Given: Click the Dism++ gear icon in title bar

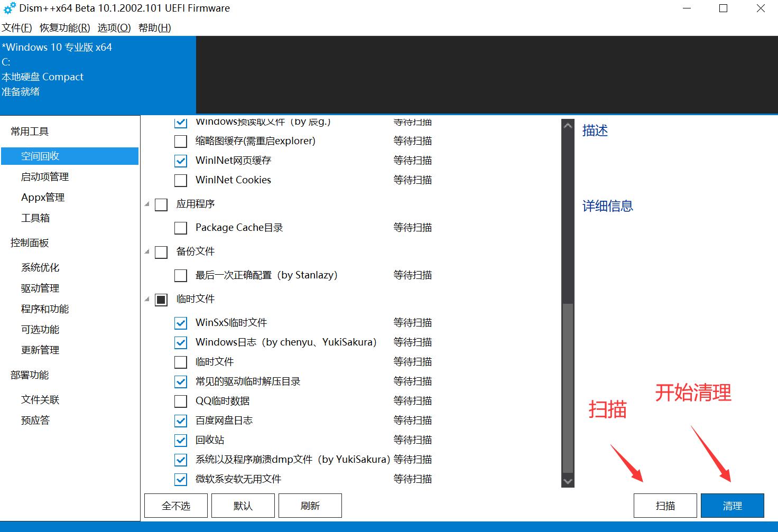Looking at the screenshot, I should tap(8, 8).
